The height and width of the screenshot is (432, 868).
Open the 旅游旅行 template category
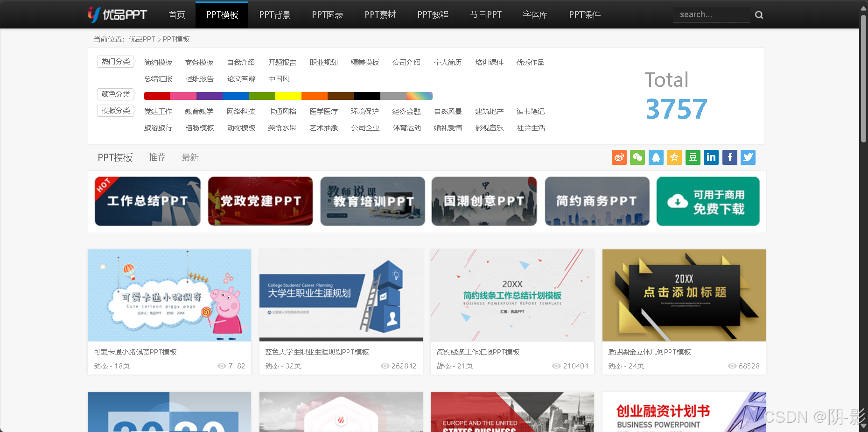pyautogui.click(x=158, y=128)
